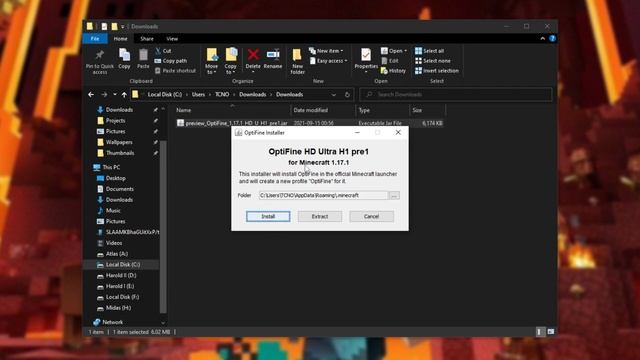This screenshot has width=640, height=360.
Task: Open Downloads in Quick access
Action: [119, 110]
